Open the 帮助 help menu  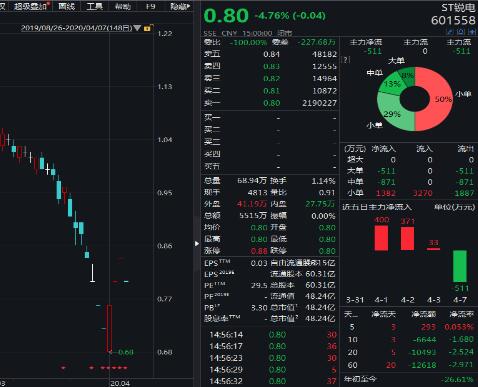[122, 6]
